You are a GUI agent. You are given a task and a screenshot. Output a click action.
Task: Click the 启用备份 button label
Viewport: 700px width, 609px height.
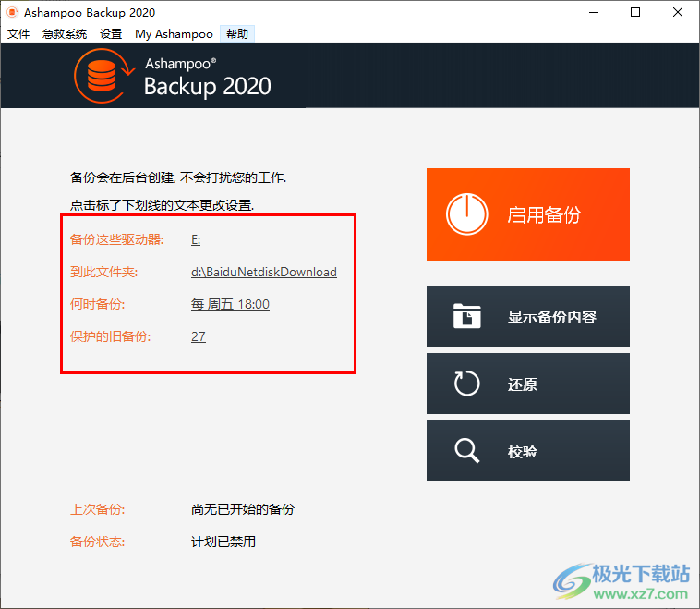(544, 215)
